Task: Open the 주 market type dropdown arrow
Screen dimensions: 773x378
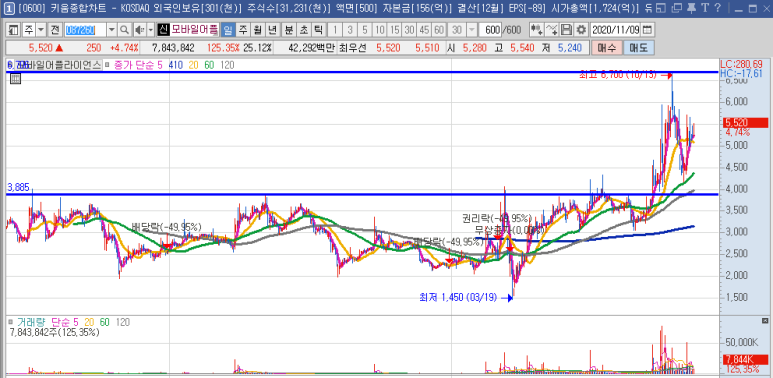Action: point(40,30)
